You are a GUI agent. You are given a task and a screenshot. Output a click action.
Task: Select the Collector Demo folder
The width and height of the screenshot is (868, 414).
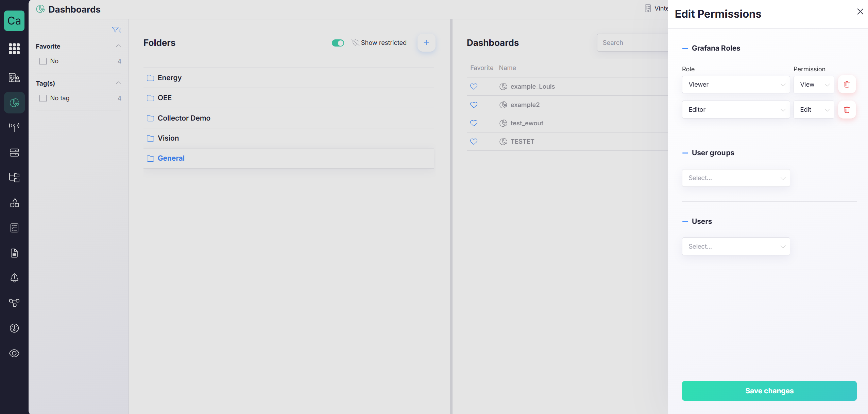click(288, 118)
